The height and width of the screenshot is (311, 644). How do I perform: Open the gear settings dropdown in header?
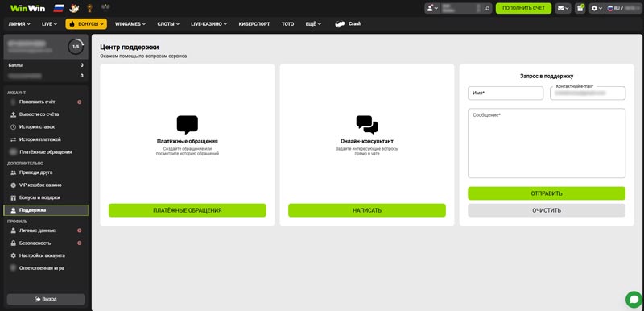point(597,8)
